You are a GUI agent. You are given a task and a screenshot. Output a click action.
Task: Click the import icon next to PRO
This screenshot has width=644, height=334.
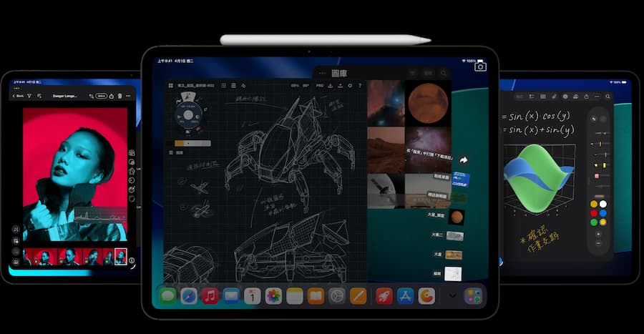330,85
